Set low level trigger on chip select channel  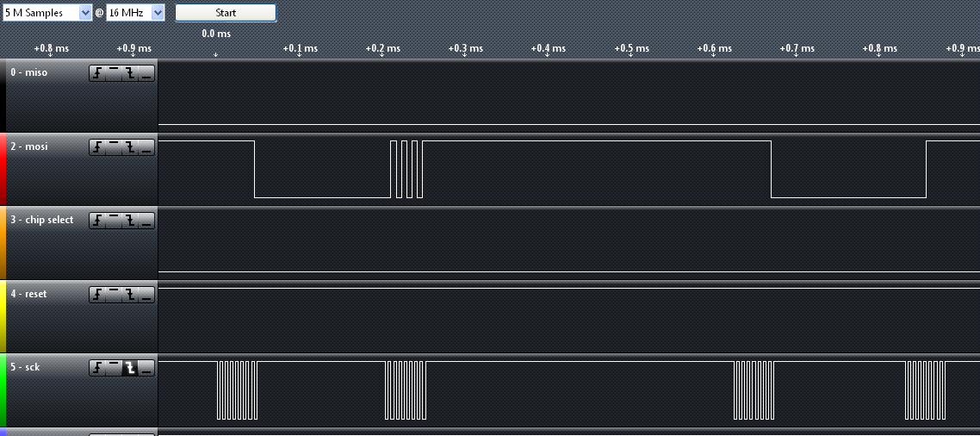[x=146, y=221]
